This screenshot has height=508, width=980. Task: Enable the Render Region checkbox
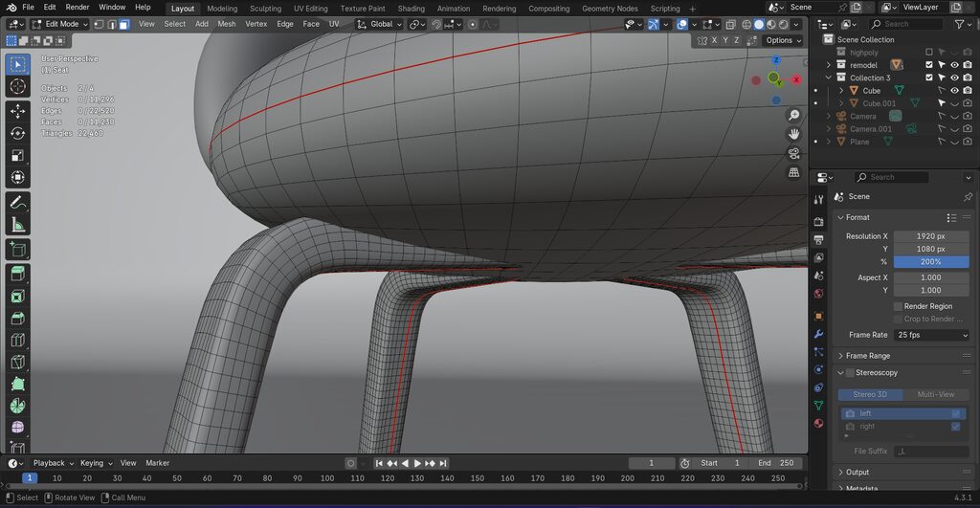(x=898, y=306)
